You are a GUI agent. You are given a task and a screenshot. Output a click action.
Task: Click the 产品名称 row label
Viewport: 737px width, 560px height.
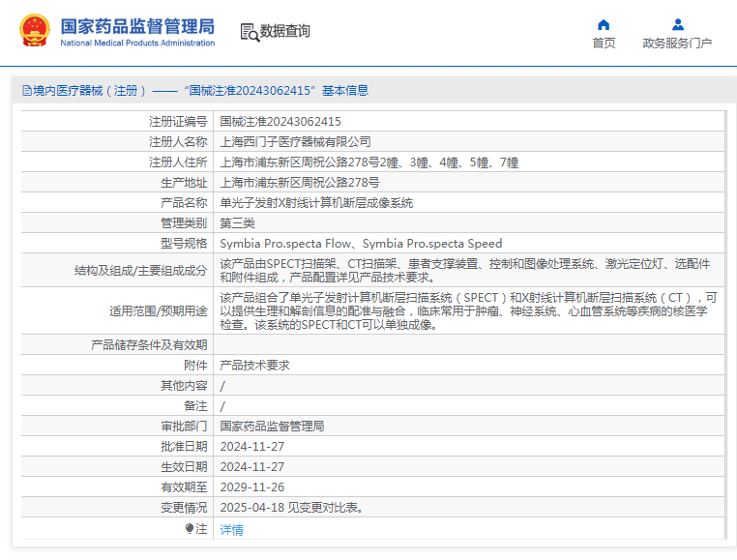184,203
